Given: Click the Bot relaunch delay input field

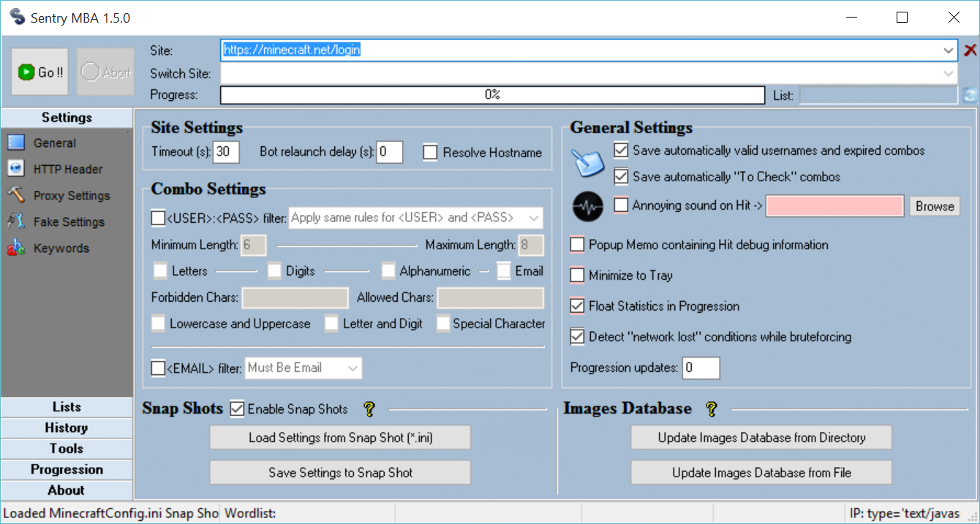Looking at the screenshot, I should coord(390,152).
